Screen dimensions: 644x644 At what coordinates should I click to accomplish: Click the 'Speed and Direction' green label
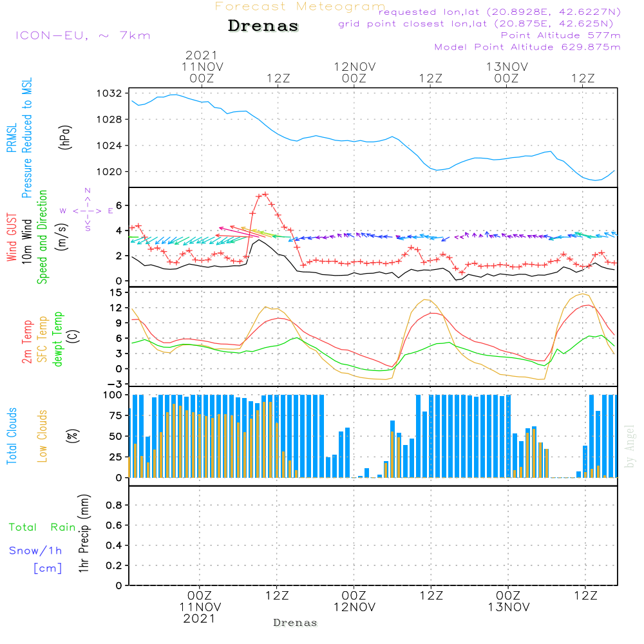tap(42, 237)
